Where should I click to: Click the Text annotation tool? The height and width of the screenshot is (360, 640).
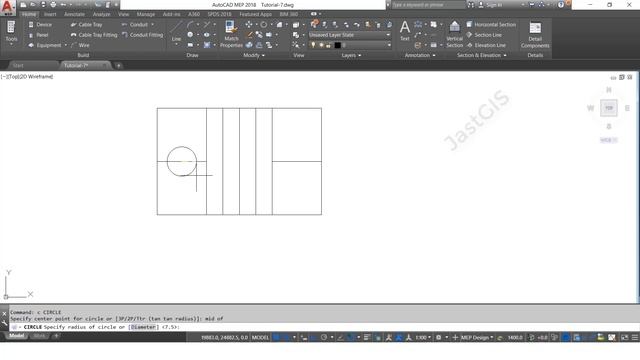coord(404,31)
